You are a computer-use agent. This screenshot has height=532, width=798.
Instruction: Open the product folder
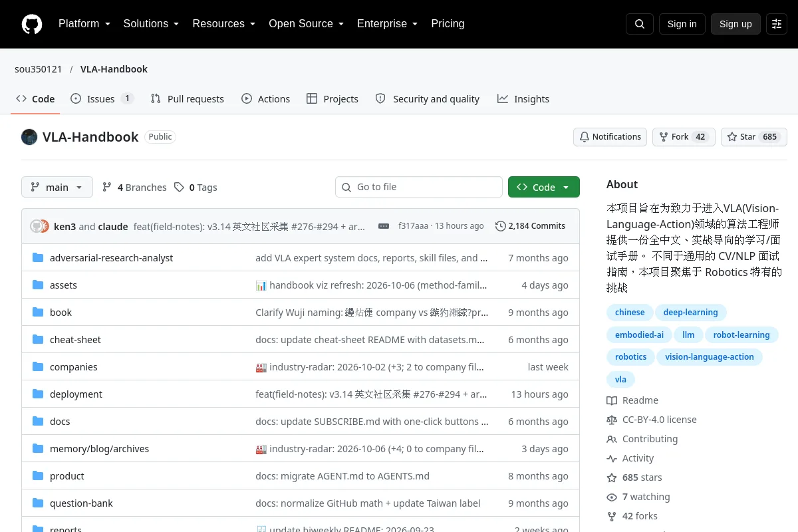[66, 476]
